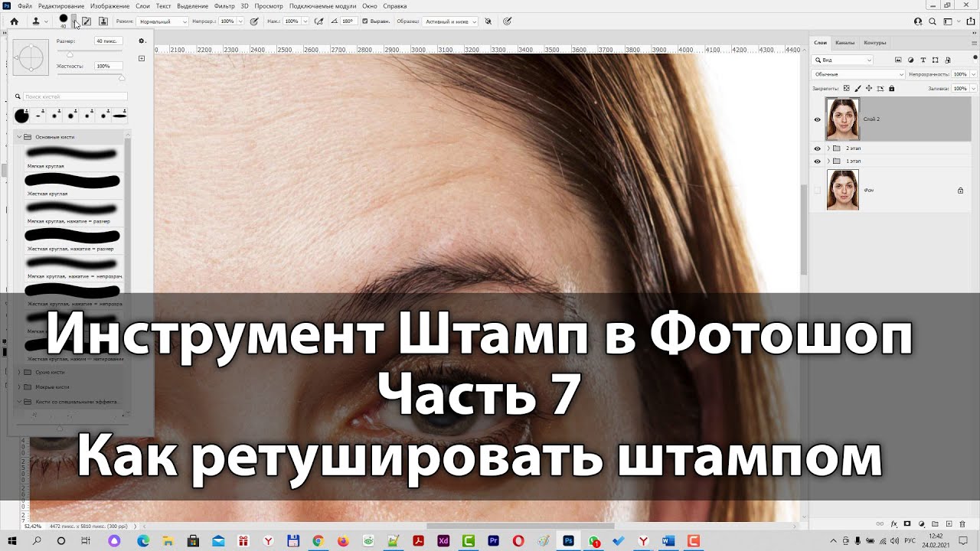Screen dimensions: 980x551
Task: Filter layers by shape layers icon
Action: 936,60
